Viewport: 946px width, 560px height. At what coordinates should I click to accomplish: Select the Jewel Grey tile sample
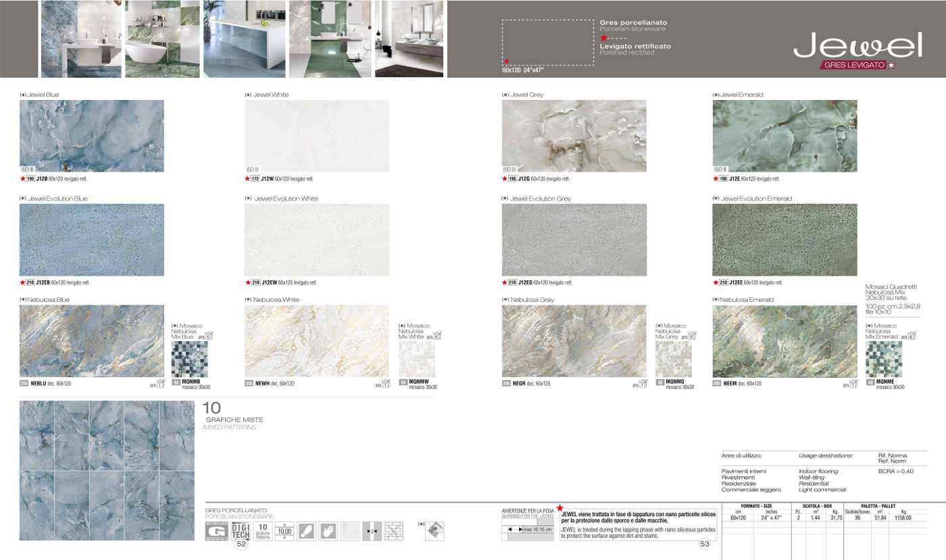(x=574, y=136)
